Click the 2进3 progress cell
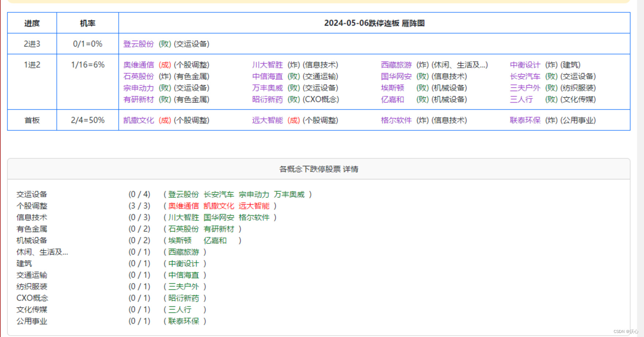The width and height of the screenshot is (644, 337). pyautogui.click(x=32, y=44)
